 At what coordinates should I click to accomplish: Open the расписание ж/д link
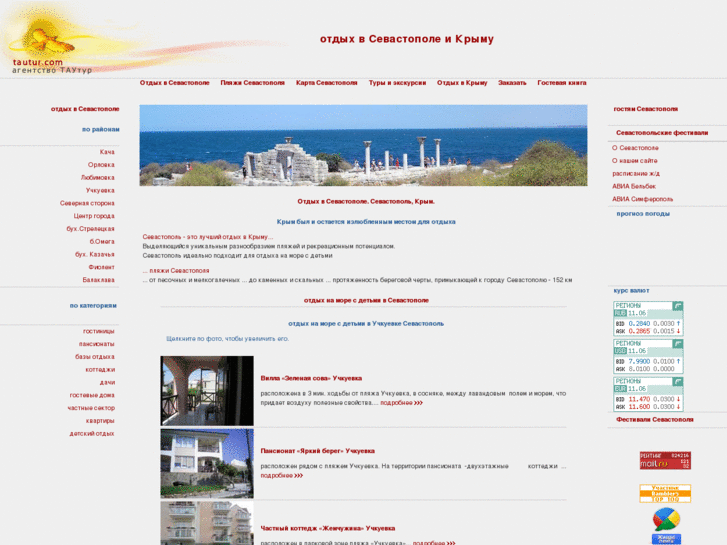point(636,173)
